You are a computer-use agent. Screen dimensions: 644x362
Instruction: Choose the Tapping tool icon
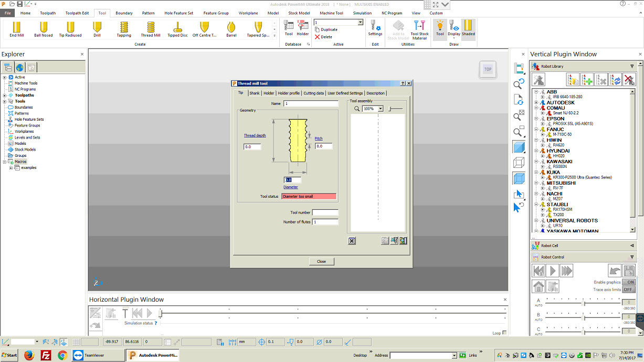coord(124,29)
